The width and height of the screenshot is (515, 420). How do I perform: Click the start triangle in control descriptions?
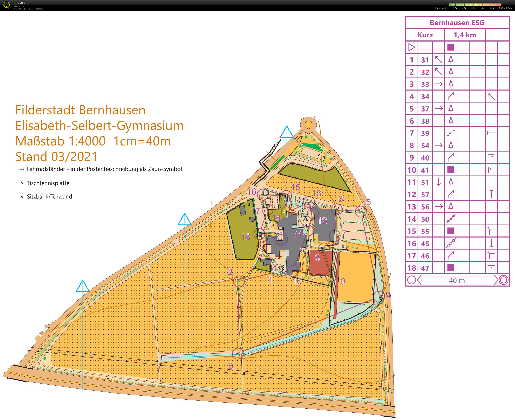click(411, 47)
